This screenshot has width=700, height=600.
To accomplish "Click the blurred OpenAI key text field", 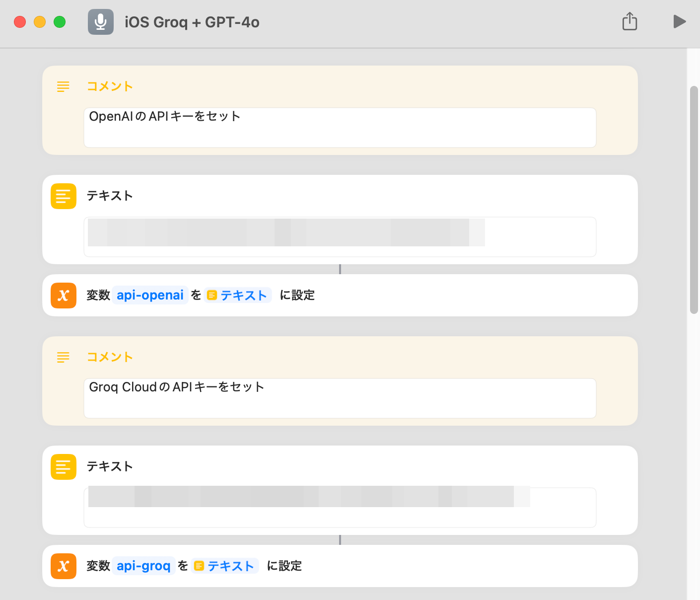I will click(340, 236).
